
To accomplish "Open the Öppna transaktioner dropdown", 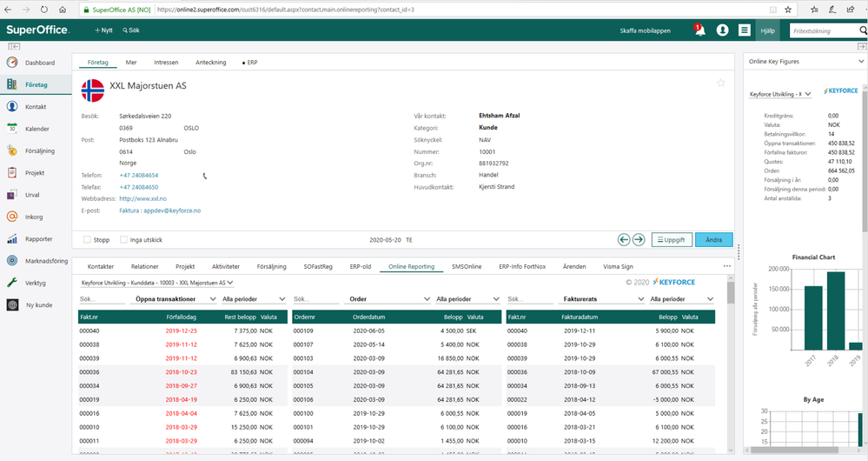I will pos(175,299).
